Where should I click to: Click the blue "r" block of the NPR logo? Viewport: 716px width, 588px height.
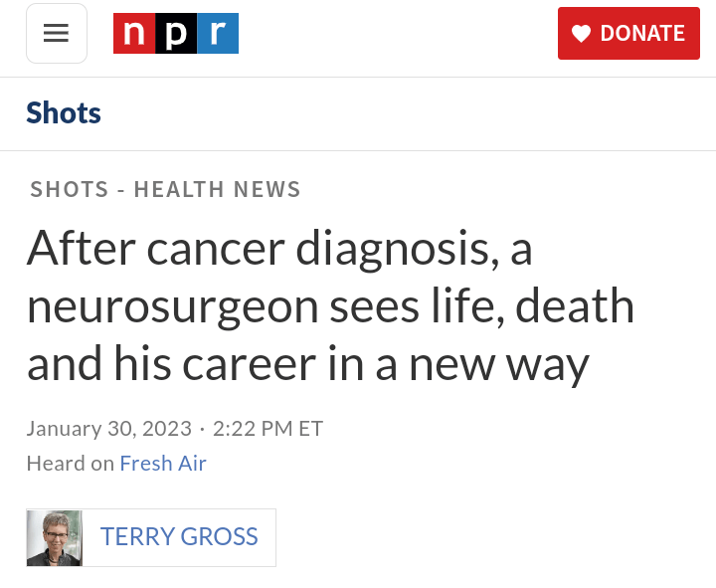[217, 33]
